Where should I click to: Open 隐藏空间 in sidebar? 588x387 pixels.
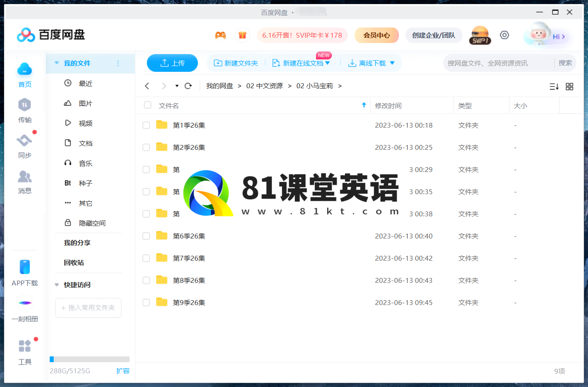coord(92,223)
